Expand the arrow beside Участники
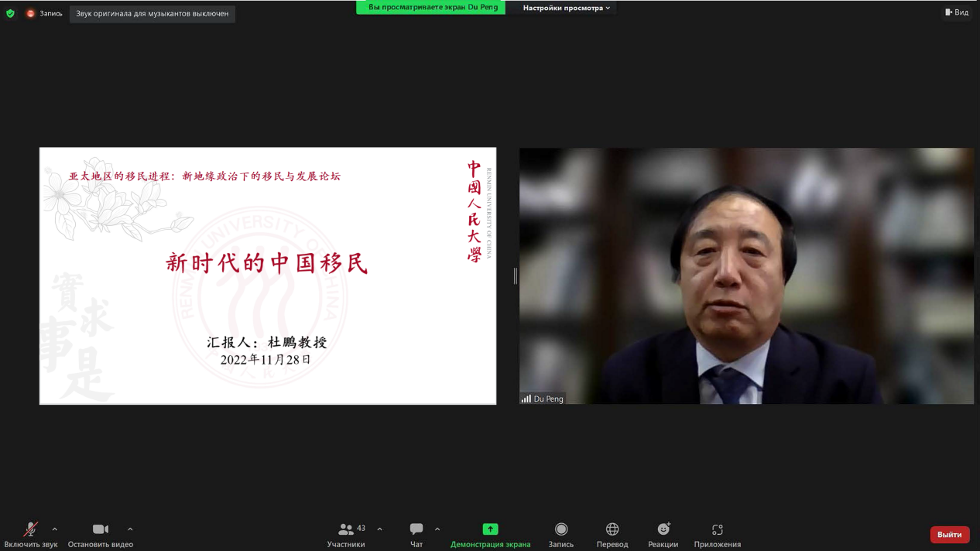Viewport: 980px width, 551px height. click(x=379, y=529)
